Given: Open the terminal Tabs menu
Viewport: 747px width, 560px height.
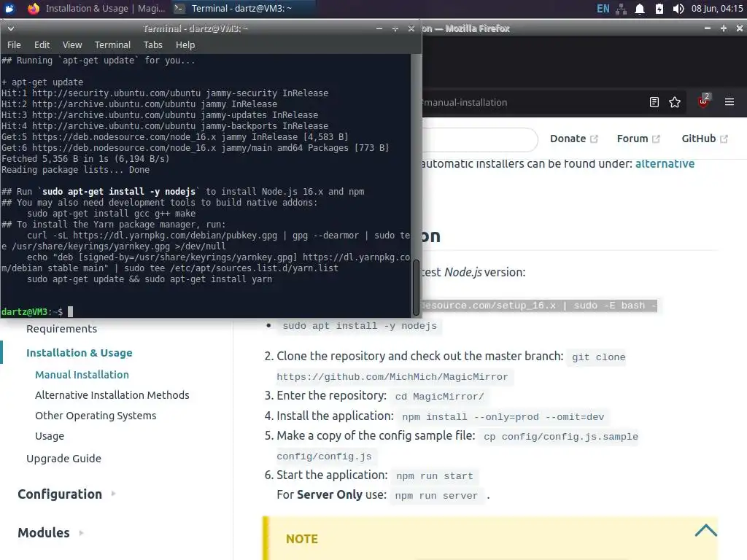Looking at the screenshot, I should coord(153,44).
